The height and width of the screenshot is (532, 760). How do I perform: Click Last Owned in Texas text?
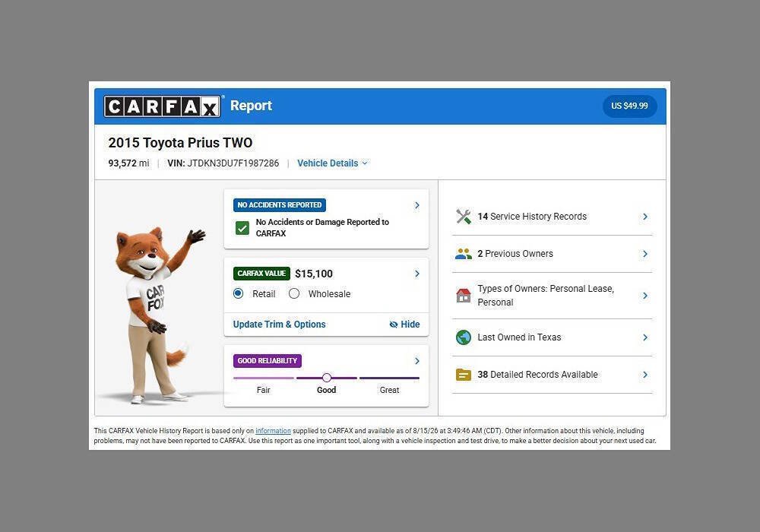click(519, 337)
